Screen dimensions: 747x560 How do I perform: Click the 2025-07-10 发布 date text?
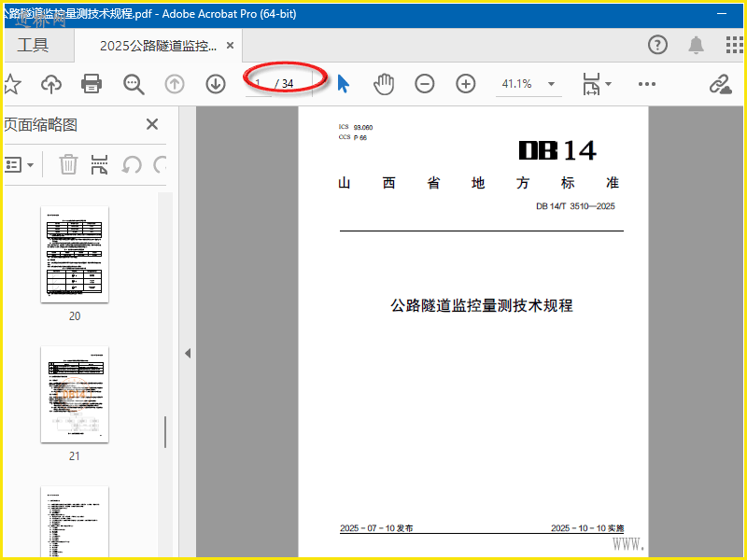tap(376, 528)
